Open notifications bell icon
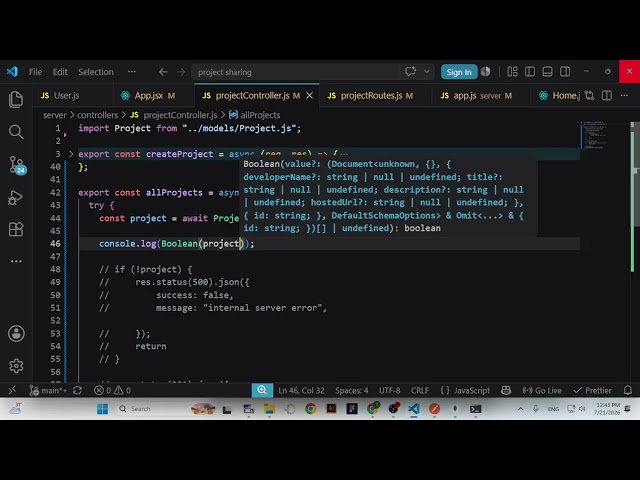This screenshot has height=480, width=640. tap(628, 391)
